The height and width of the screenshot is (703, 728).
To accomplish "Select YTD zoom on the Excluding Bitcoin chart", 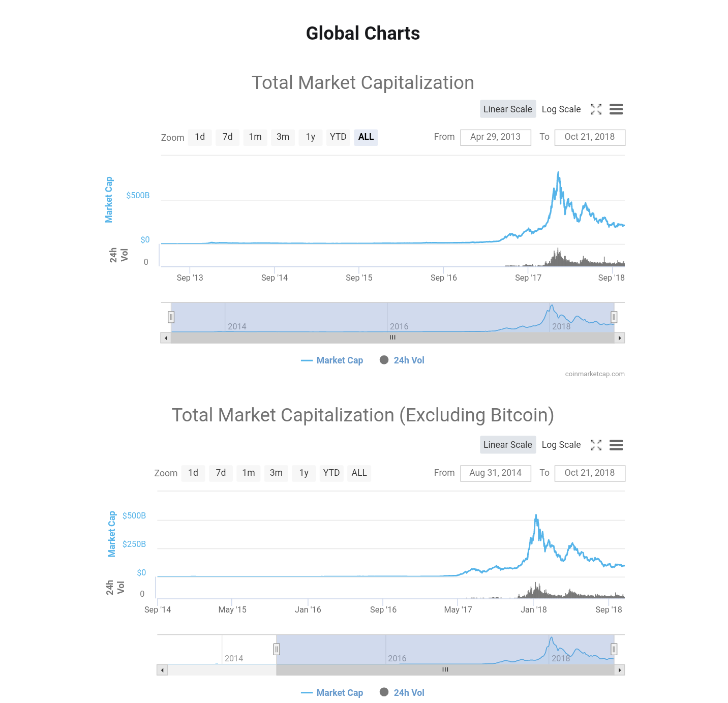I will pos(331,473).
